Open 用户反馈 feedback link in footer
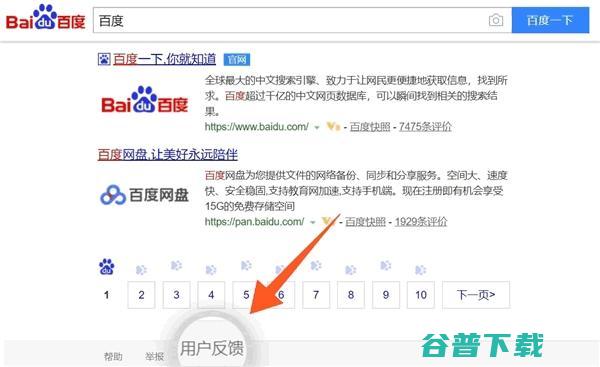600x367 pixels. click(x=212, y=348)
